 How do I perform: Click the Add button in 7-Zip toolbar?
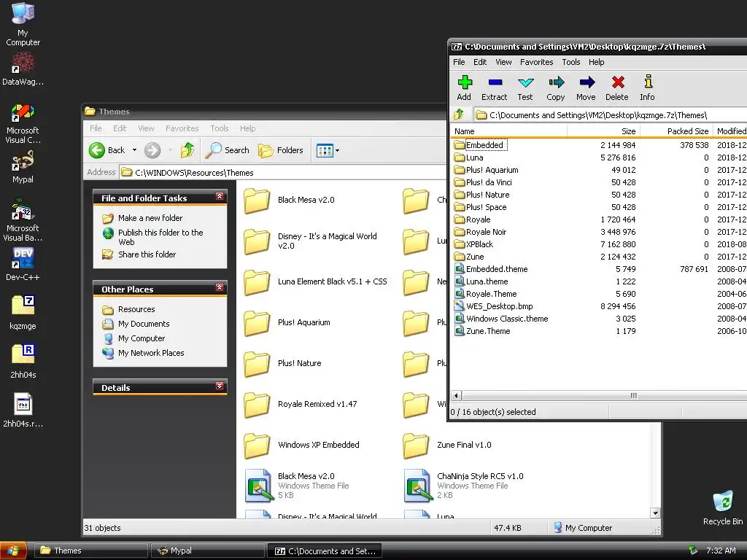click(464, 88)
